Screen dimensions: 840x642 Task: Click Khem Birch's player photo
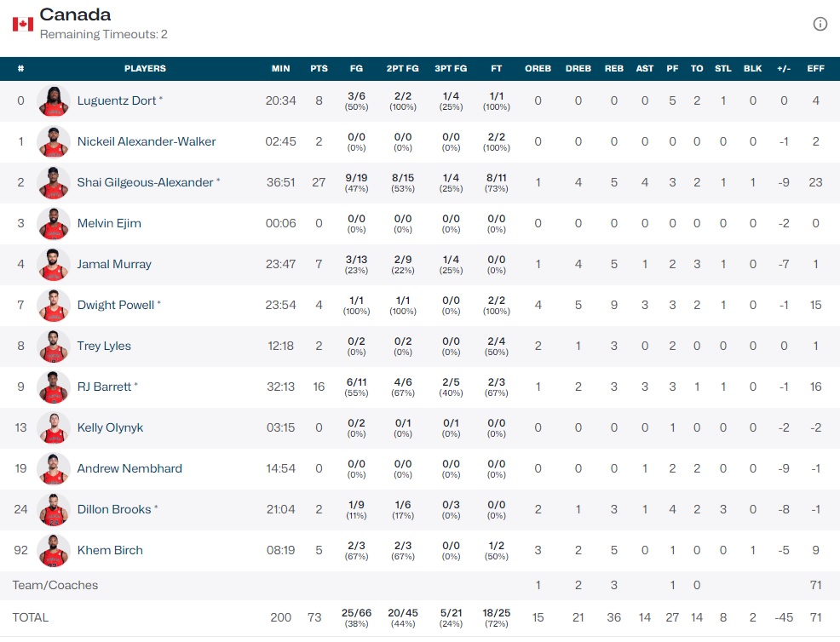click(x=54, y=551)
